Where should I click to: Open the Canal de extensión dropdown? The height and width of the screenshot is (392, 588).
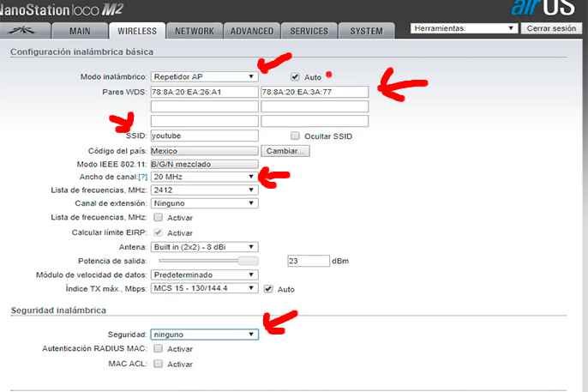[x=204, y=203]
